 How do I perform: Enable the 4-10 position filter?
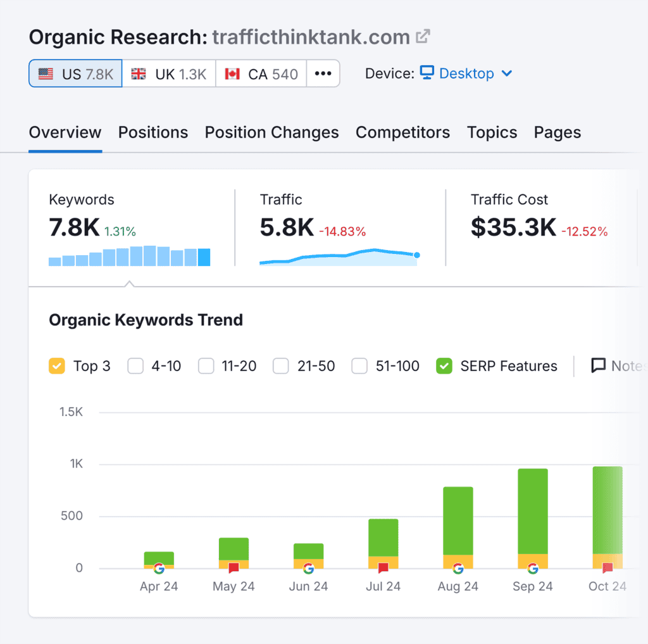point(135,366)
